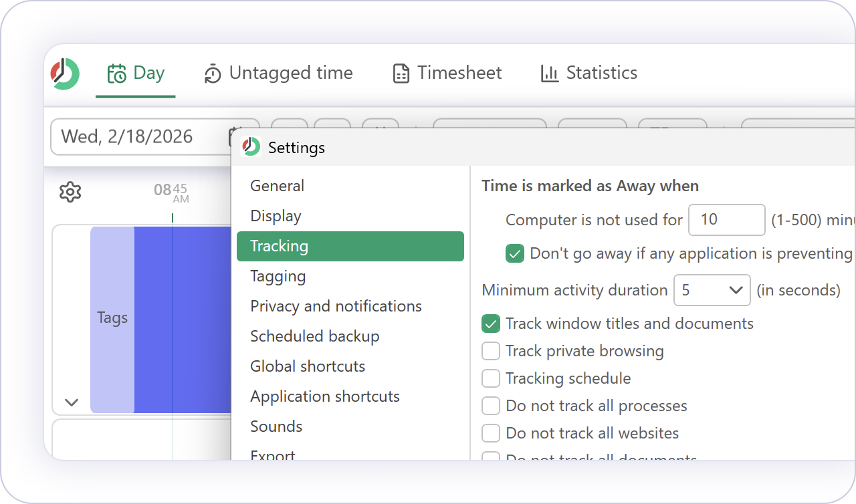Open timeline settings gear icon
This screenshot has height=504, width=856.
click(x=70, y=193)
